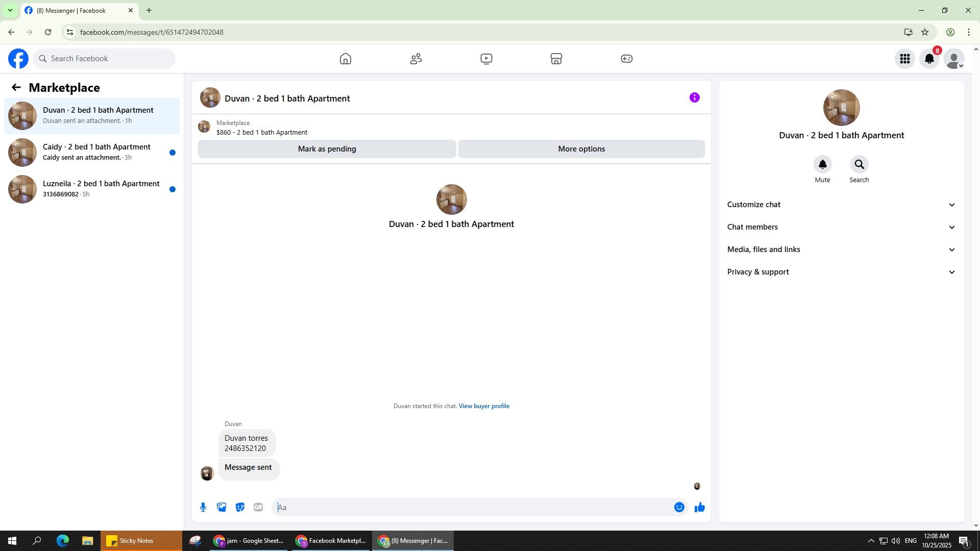The width and height of the screenshot is (980, 551).
Task: Click the Aa message input field
Action: pyautogui.click(x=472, y=507)
